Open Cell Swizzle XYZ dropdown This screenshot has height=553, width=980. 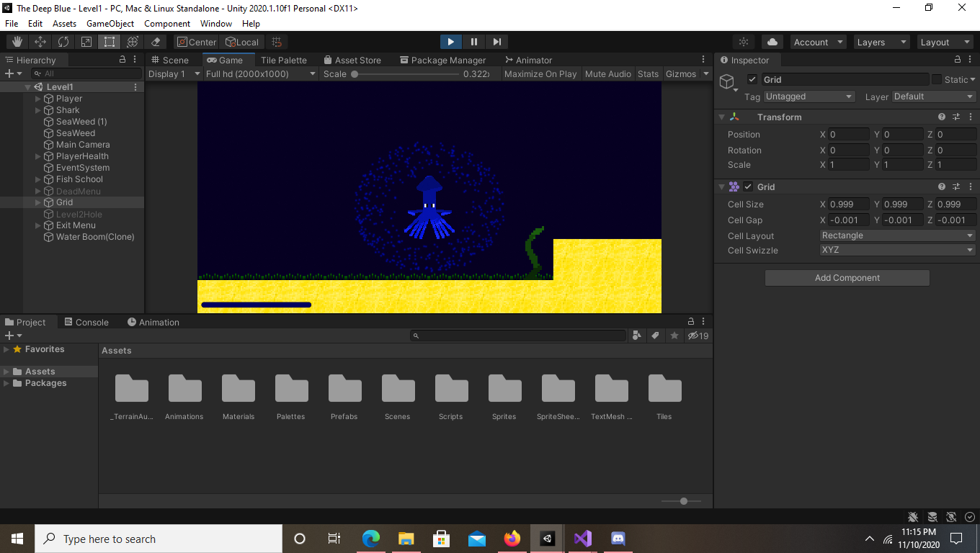897,250
